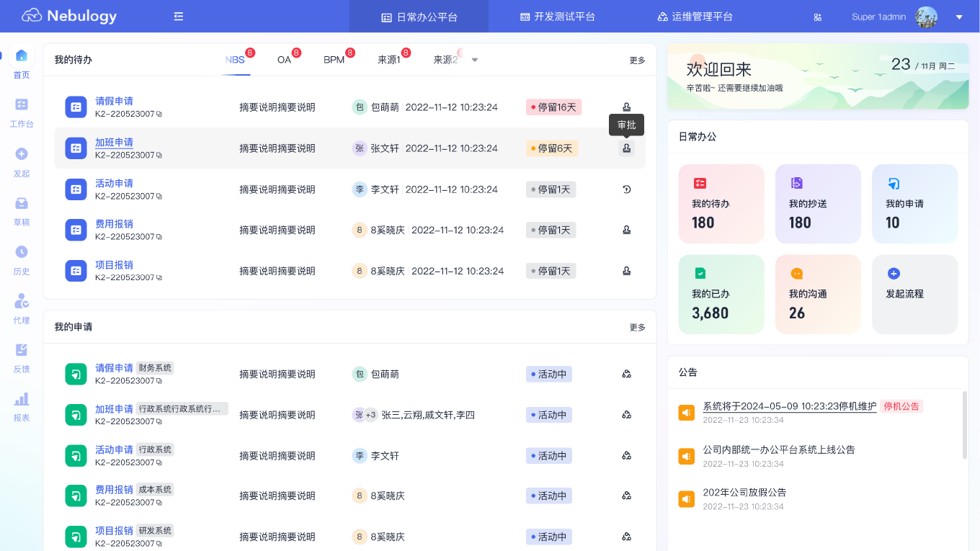
Task: Click the announcement list scrollbar
Action: tap(965, 425)
